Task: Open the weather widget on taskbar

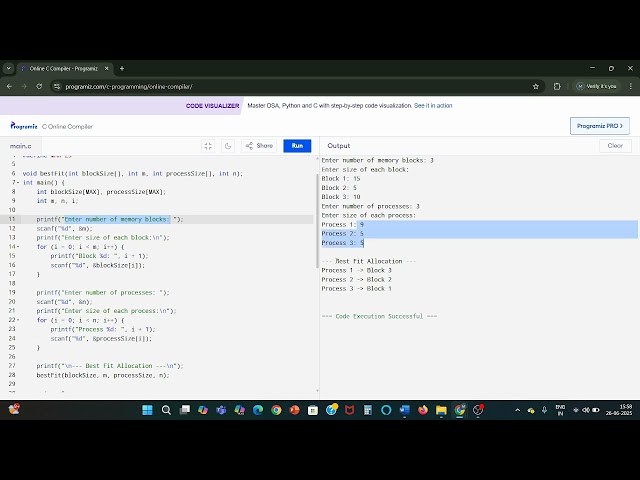Action: click(x=14, y=409)
